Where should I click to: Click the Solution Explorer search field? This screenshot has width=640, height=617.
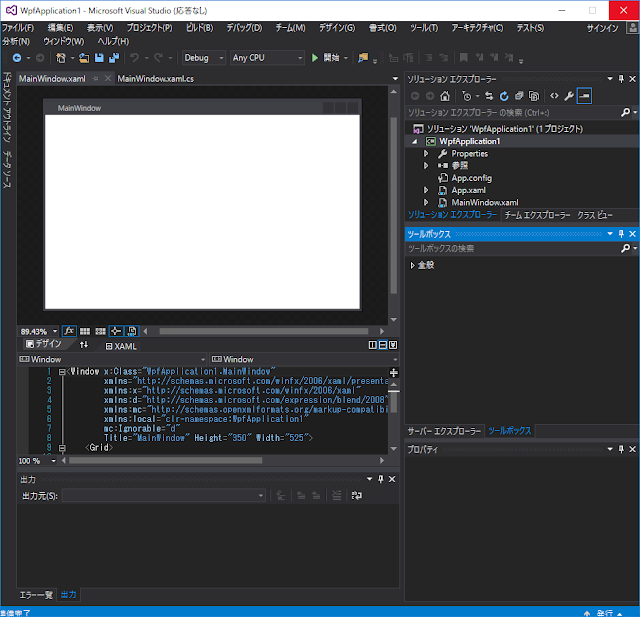pyautogui.click(x=513, y=113)
